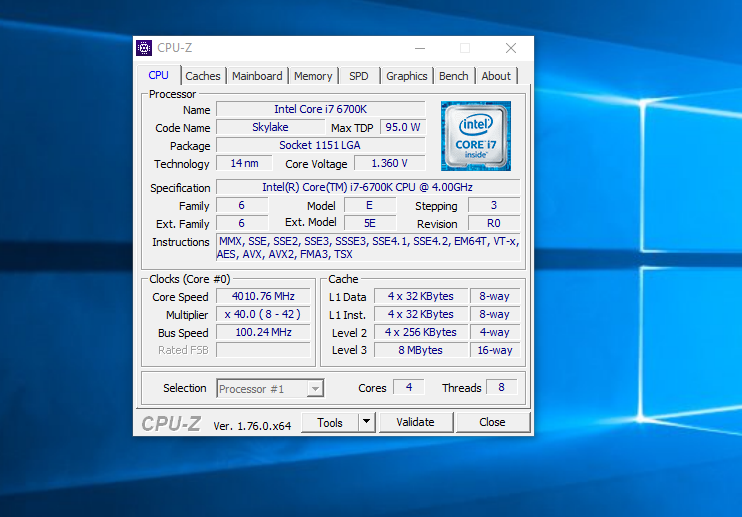742x517 pixels.
Task: Close CPU-Z with the title bar X
Action: (511, 48)
